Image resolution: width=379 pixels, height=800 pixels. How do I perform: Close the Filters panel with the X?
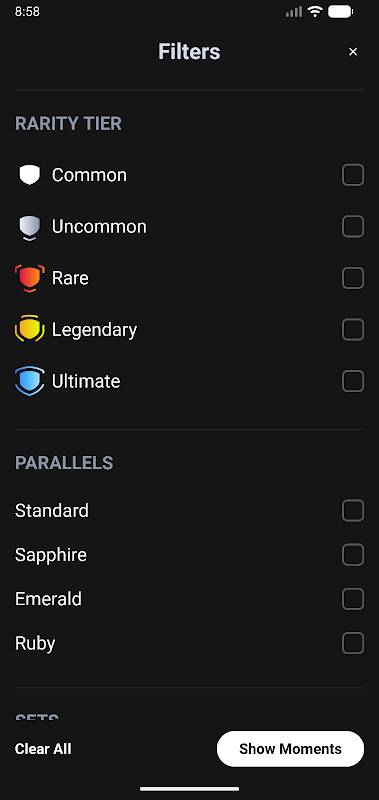(353, 52)
